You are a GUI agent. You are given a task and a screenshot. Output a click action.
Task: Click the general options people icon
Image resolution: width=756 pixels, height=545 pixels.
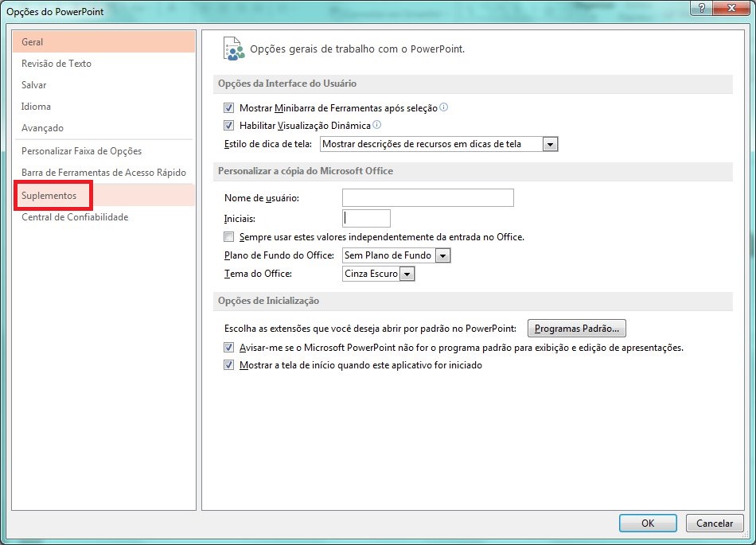tap(232, 48)
